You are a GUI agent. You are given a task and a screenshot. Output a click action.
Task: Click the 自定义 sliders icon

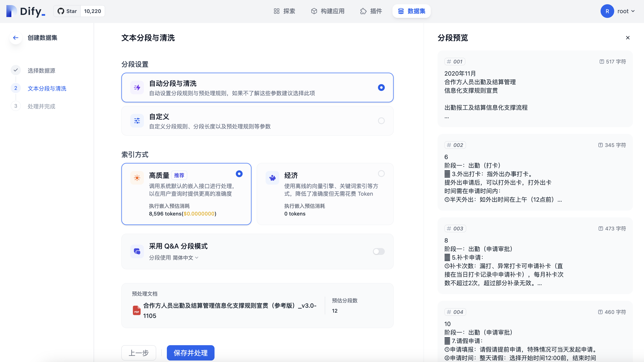tap(137, 121)
